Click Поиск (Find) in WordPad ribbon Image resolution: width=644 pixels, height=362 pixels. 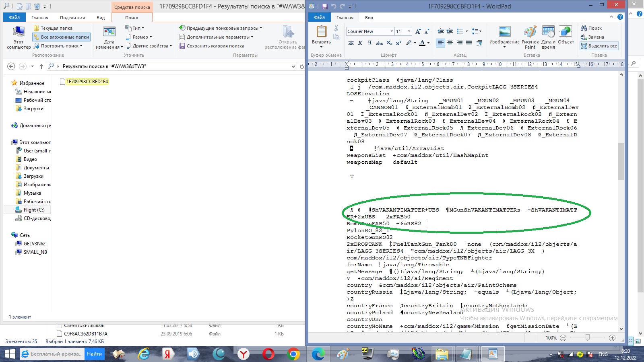(x=591, y=28)
